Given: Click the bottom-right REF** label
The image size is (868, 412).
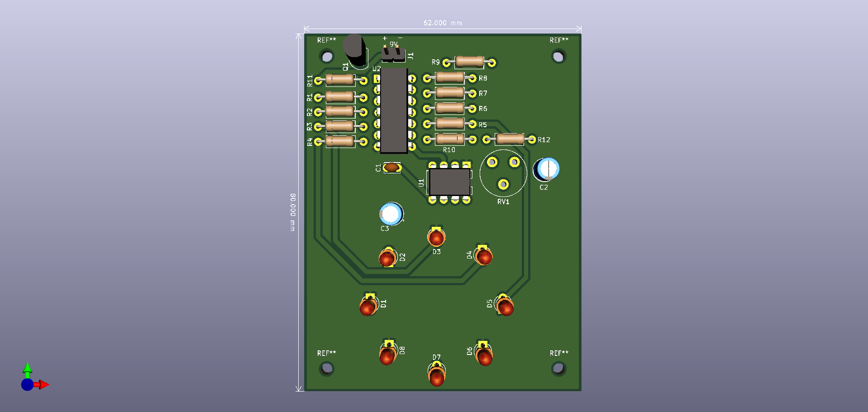Looking at the screenshot, I should [559, 353].
